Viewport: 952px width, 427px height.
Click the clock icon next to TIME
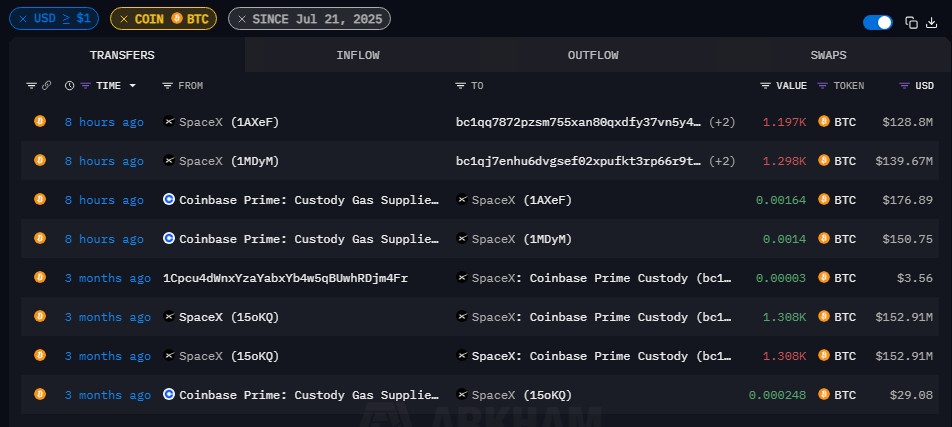69,86
